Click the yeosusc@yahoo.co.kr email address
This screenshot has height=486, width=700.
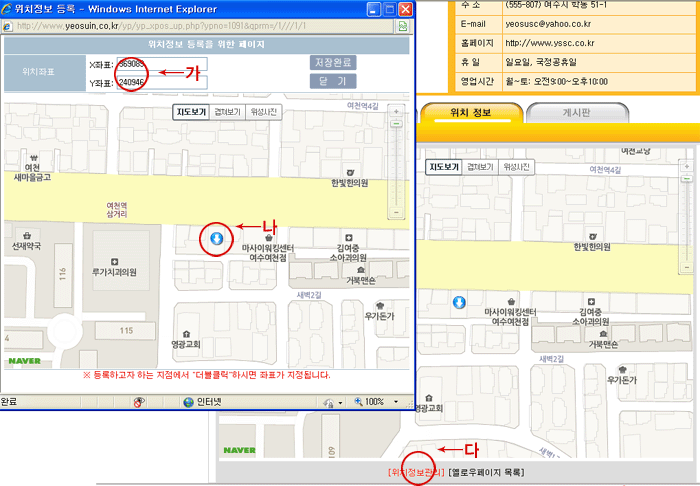(548, 24)
